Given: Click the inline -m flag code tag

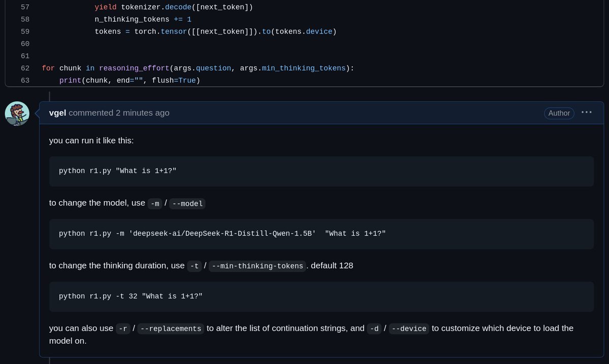Looking at the screenshot, I should 155,204.
